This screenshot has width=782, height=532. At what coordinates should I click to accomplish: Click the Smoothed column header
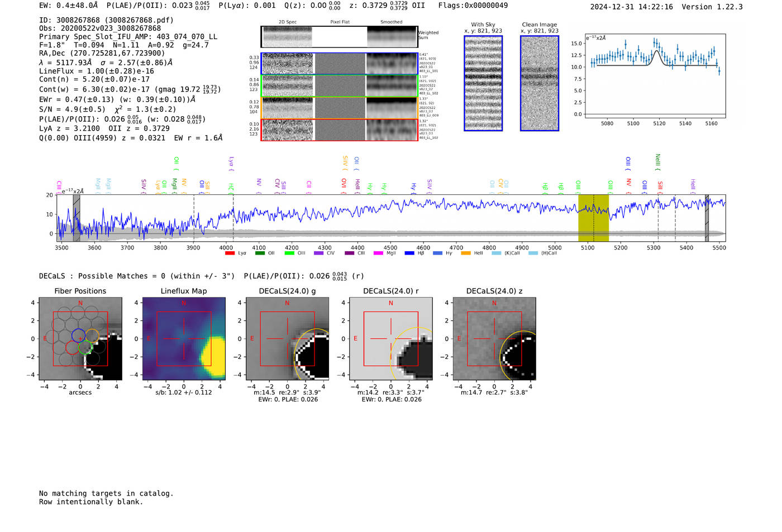pos(392,22)
